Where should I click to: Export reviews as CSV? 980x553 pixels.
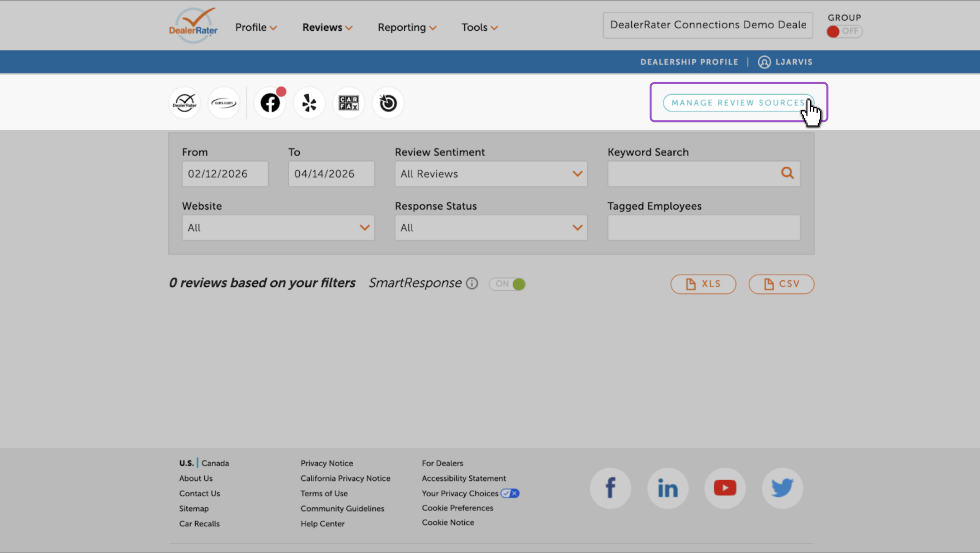781,284
